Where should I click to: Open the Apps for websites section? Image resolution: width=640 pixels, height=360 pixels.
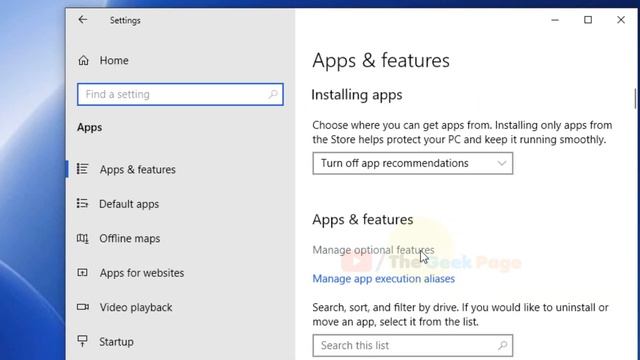click(142, 273)
